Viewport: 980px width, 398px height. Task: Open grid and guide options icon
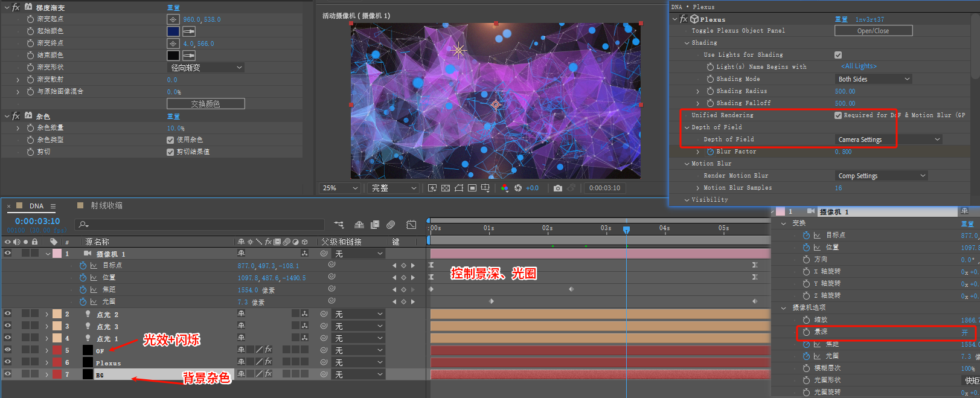click(485, 188)
